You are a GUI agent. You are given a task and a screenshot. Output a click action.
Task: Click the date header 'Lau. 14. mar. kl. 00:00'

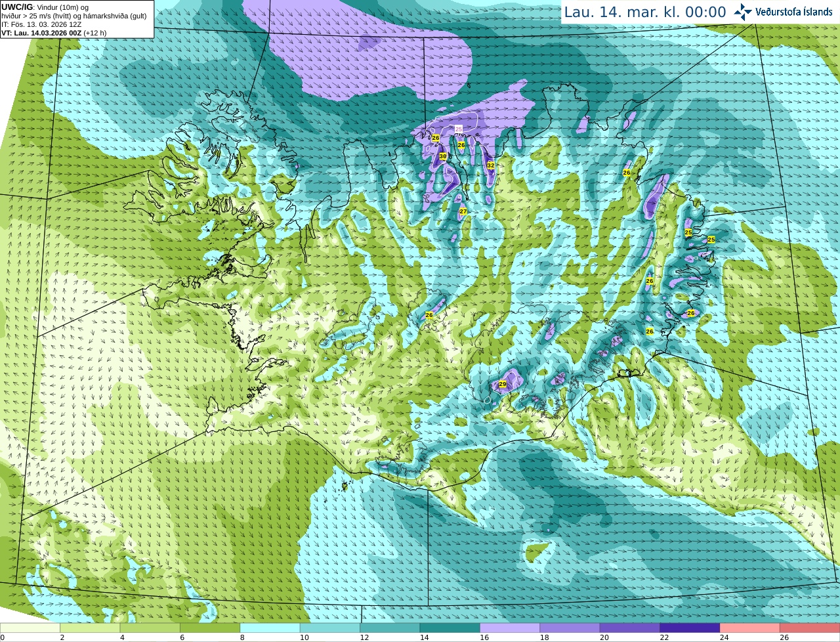click(645, 12)
